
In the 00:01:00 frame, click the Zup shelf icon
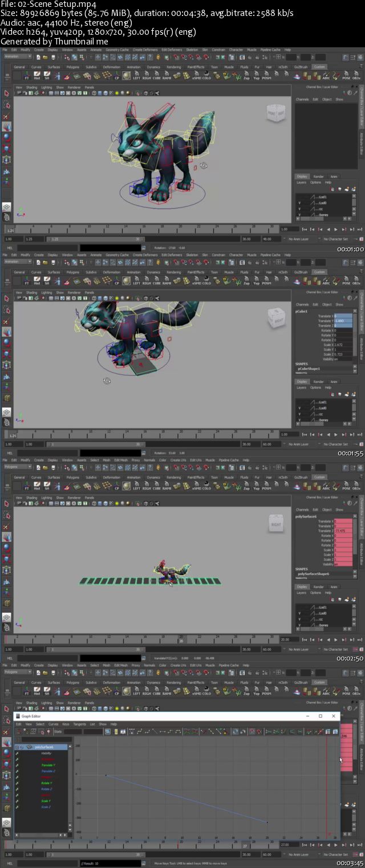(246, 76)
